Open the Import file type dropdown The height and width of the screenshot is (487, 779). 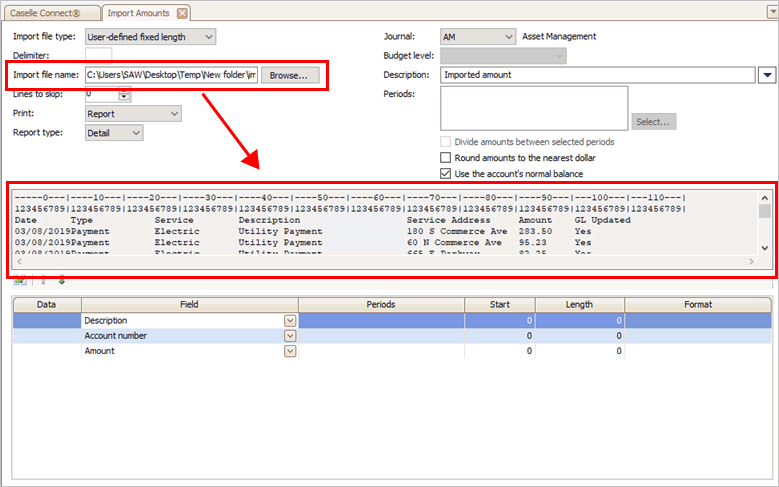click(x=207, y=37)
